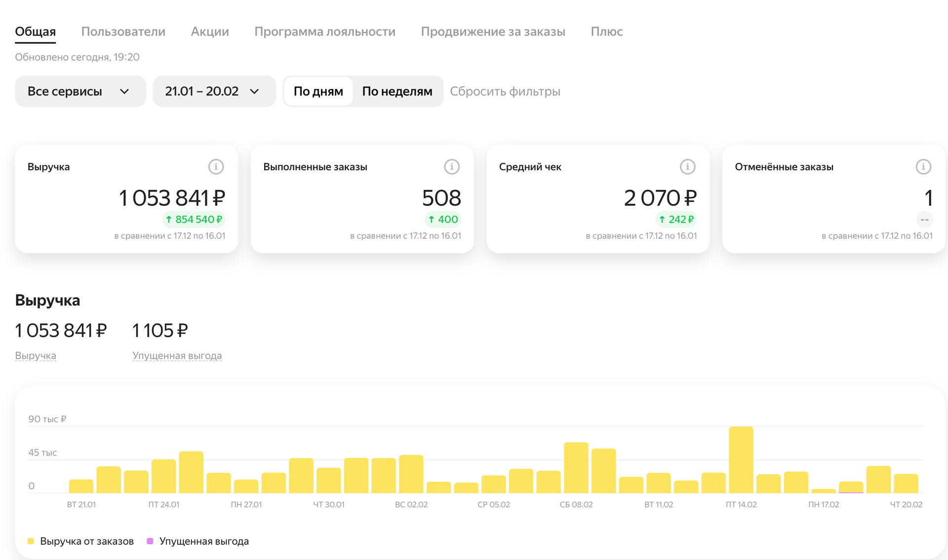Expand the Все сервисы dropdown

click(x=80, y=91)
